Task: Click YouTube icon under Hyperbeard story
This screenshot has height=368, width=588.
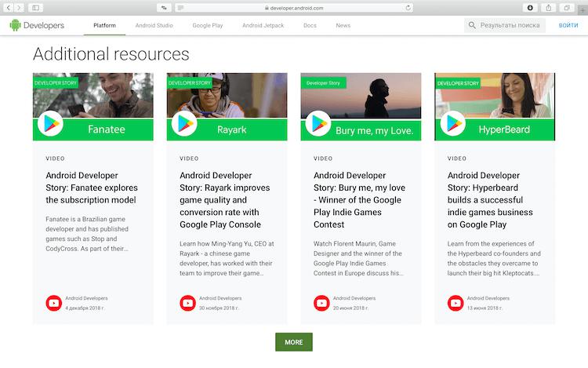Action: [x=456, y=303]
